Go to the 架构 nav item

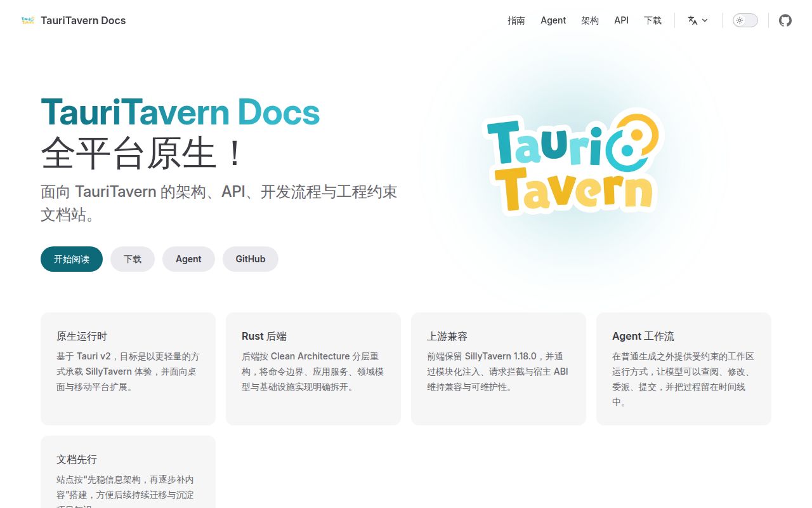pyautogui.click(x=590, y=20)
